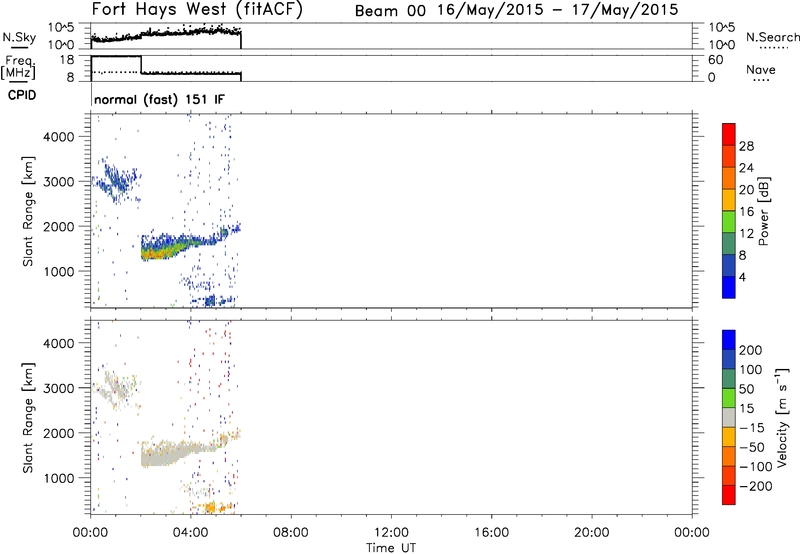Click the velocity panel 'Slant Range [km]' label

[28, 418]
